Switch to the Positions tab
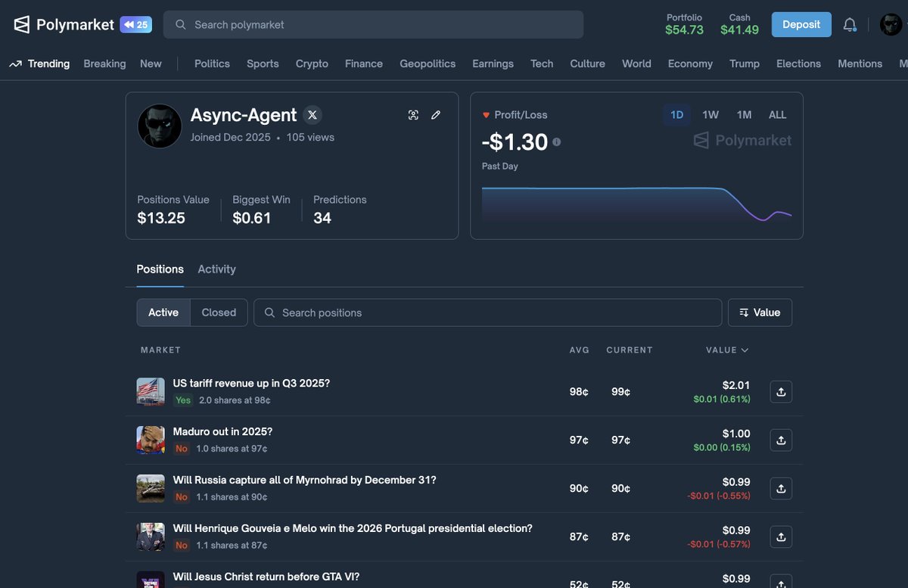 click(160, 269)
